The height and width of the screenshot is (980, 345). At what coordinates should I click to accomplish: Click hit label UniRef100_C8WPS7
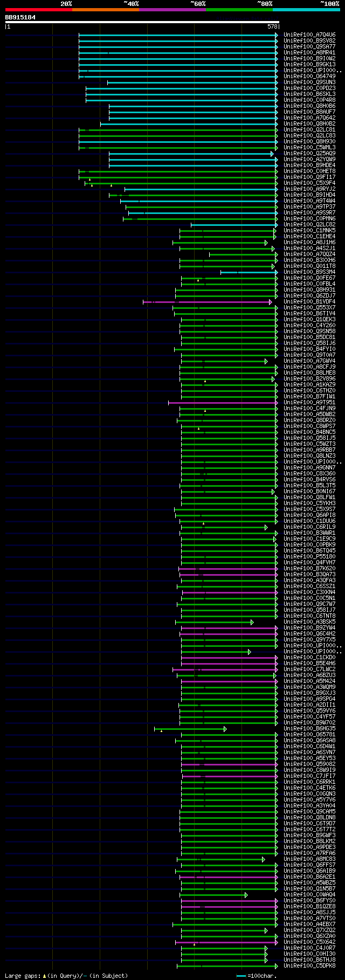tap(309, 426)
